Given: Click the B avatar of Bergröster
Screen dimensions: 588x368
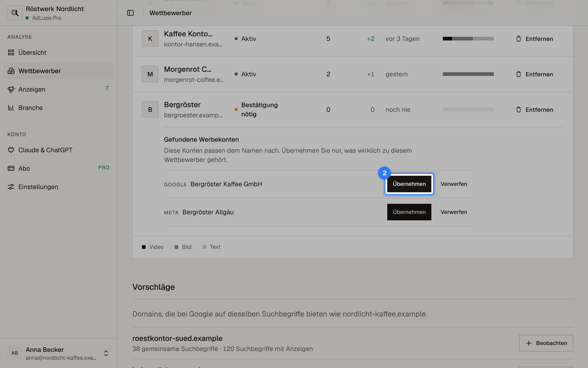Looking at the screenshot, I should click(x=150, y=109).
